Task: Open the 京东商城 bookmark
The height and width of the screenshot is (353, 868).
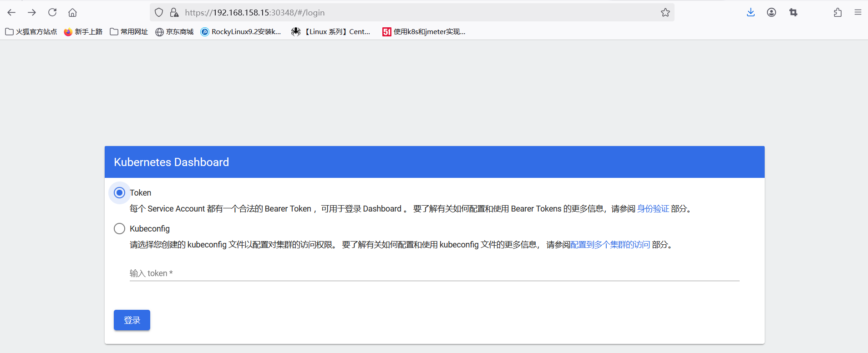Action: (x=174, y=31)
